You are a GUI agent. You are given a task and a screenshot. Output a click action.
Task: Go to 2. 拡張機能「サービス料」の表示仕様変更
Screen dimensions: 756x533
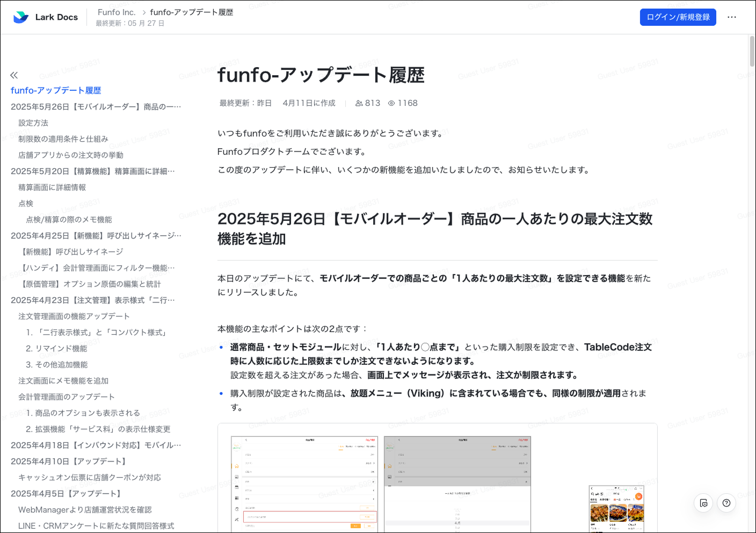tap(98, 429)
